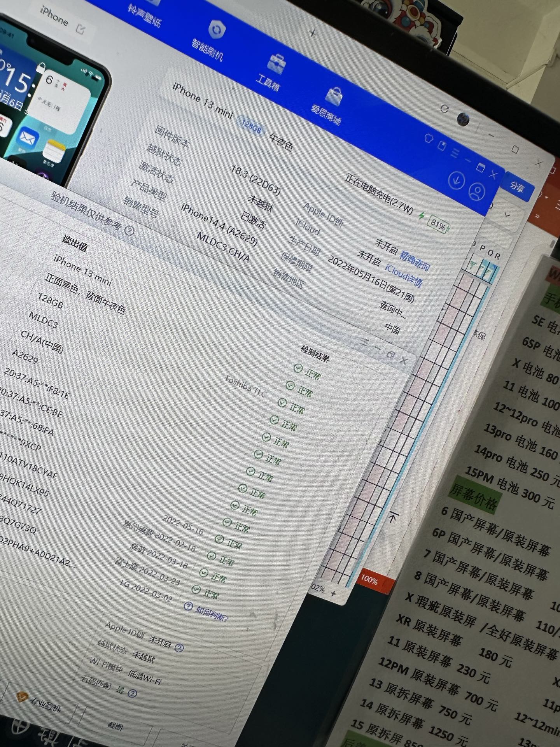The height and width of the screenshot is (747, 560).
Task: Click the 检测结果 column header
Action: tap(315, 354)
